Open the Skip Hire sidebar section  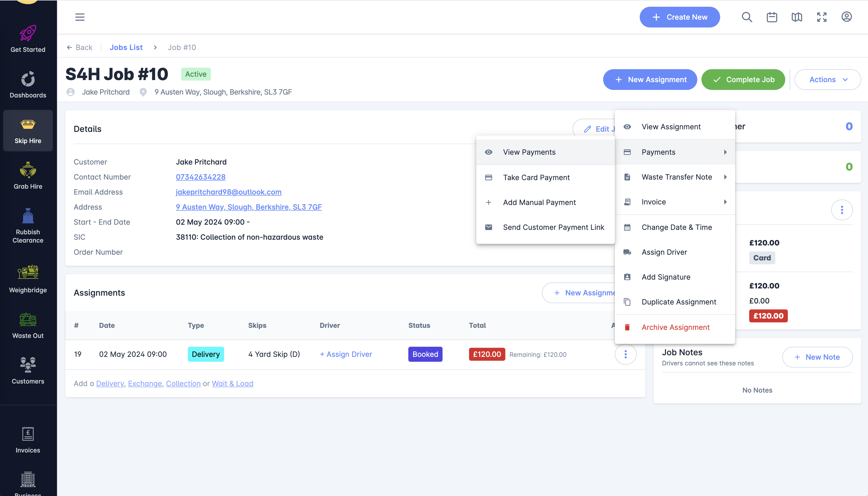click(27, 131)
